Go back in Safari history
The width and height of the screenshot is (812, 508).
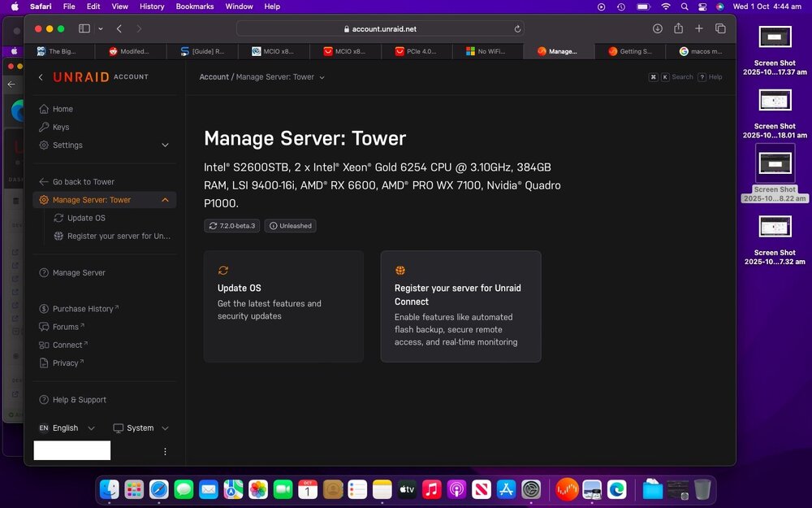119,29
